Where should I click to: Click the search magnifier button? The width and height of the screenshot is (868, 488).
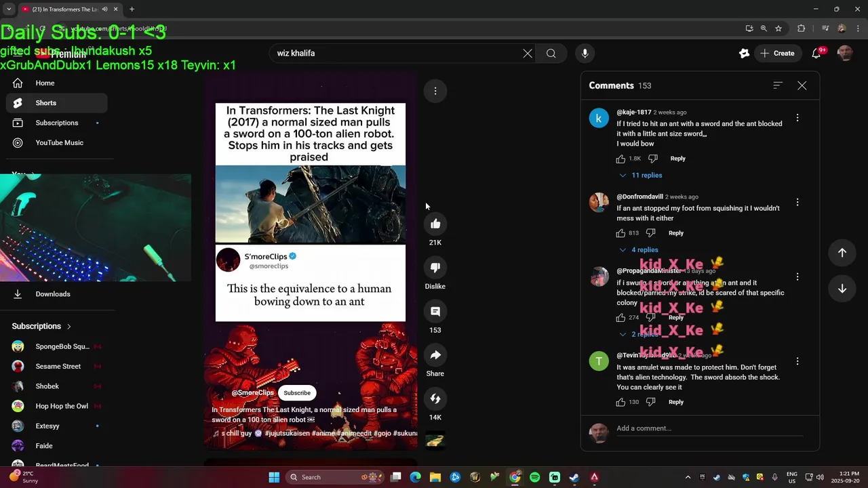point(551,54)
